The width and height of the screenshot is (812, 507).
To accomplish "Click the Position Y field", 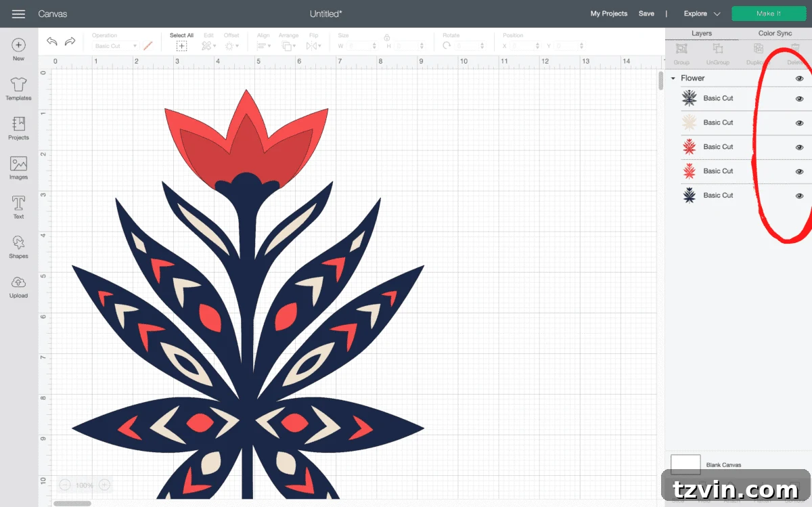I will click(569, 46).
